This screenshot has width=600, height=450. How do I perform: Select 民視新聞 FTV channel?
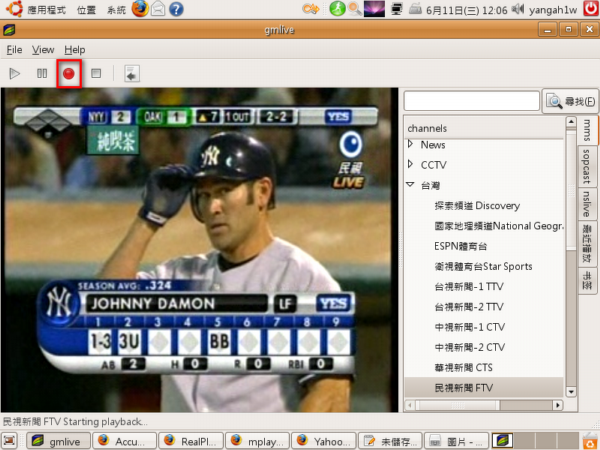tap(484, 388)
